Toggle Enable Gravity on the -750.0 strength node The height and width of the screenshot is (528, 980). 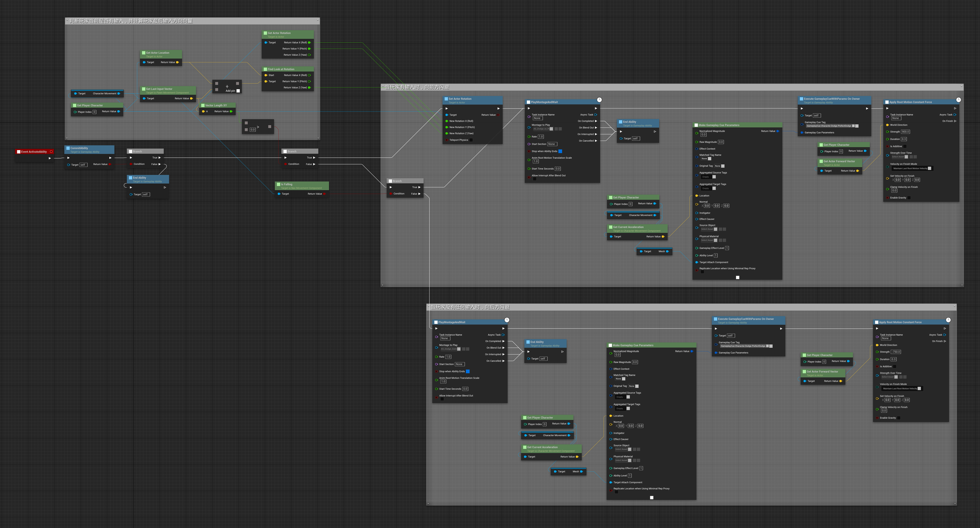[898, 418]
